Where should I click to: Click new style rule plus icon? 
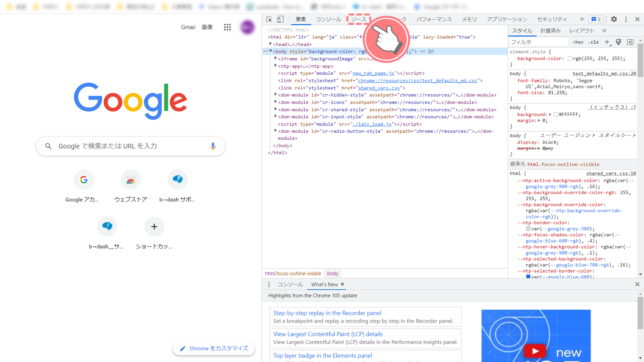coord(607,42)
